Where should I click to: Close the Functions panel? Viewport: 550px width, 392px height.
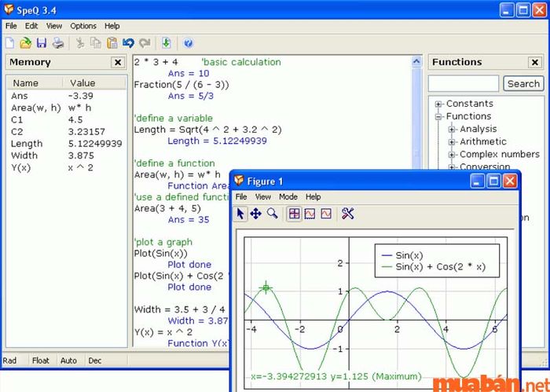tap(534, 62)
